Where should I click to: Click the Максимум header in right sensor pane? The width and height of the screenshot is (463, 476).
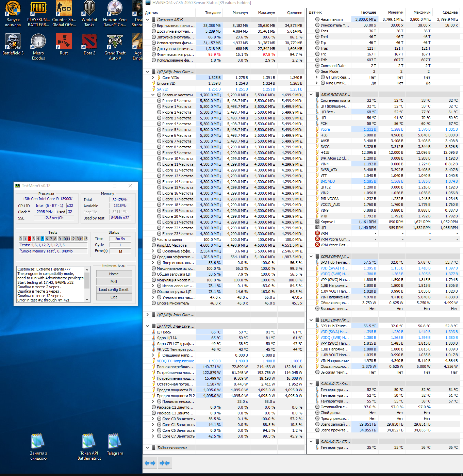(x=419, y=12)
